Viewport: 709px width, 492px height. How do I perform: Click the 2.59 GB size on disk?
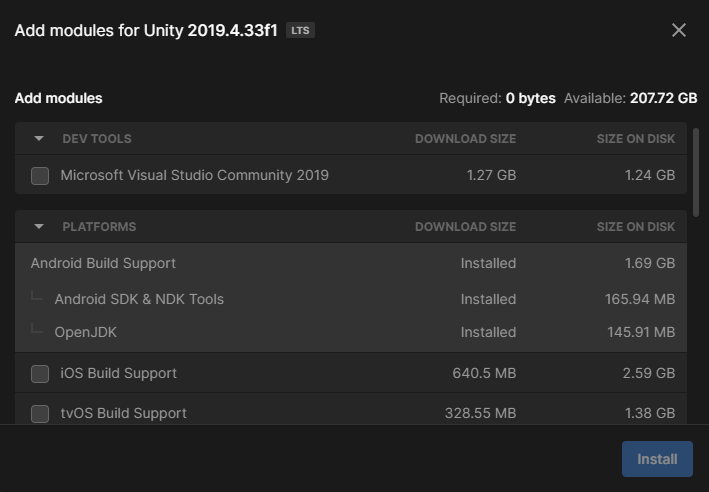click(x=649, y=373)
